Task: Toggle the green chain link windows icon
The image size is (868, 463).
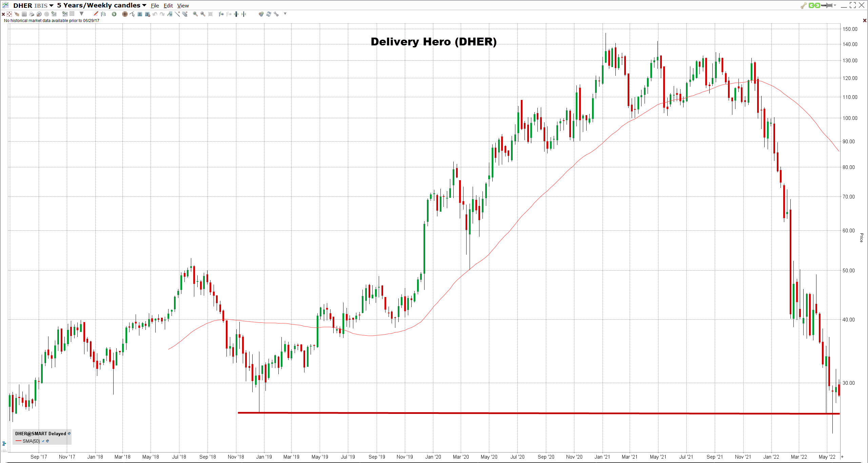Action: click(x=814, y=5)
